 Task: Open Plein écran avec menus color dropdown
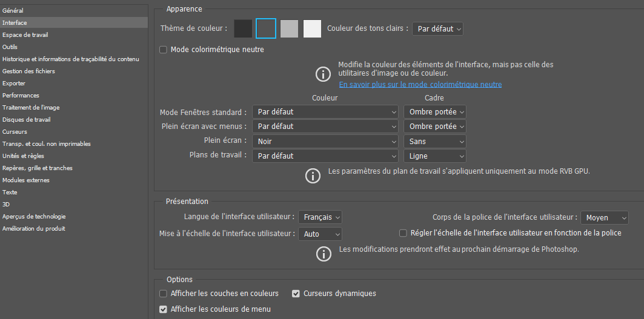point(325,127)
